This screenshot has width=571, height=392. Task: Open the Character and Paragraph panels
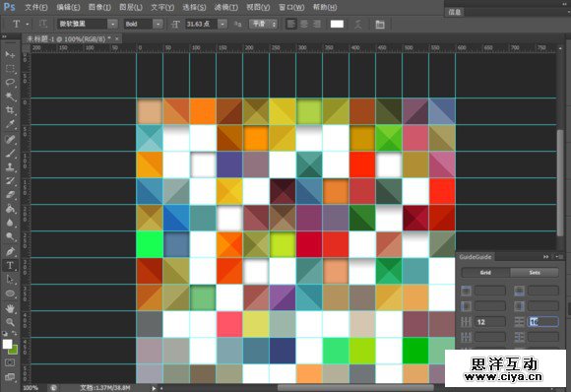pyautogui.click(x=380, y=25)
